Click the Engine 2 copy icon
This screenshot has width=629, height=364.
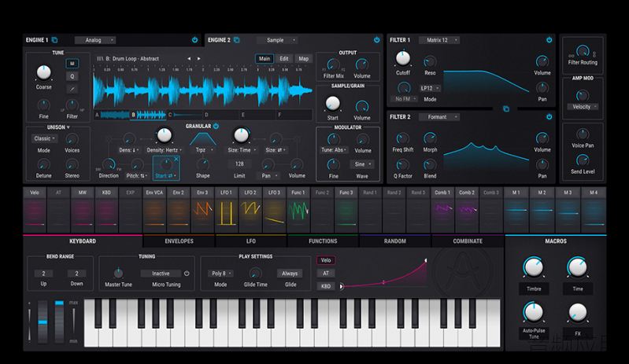(237, 40)
